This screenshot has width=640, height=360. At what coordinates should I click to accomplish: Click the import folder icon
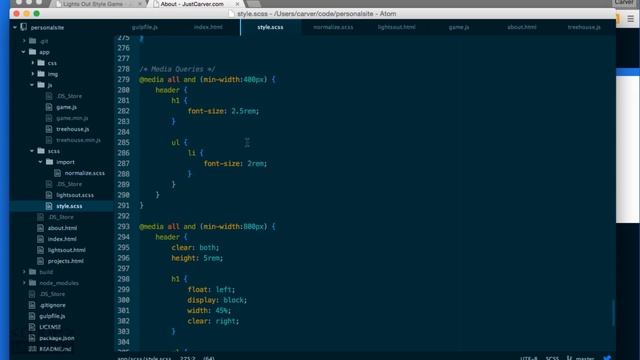tap(50, 162)
